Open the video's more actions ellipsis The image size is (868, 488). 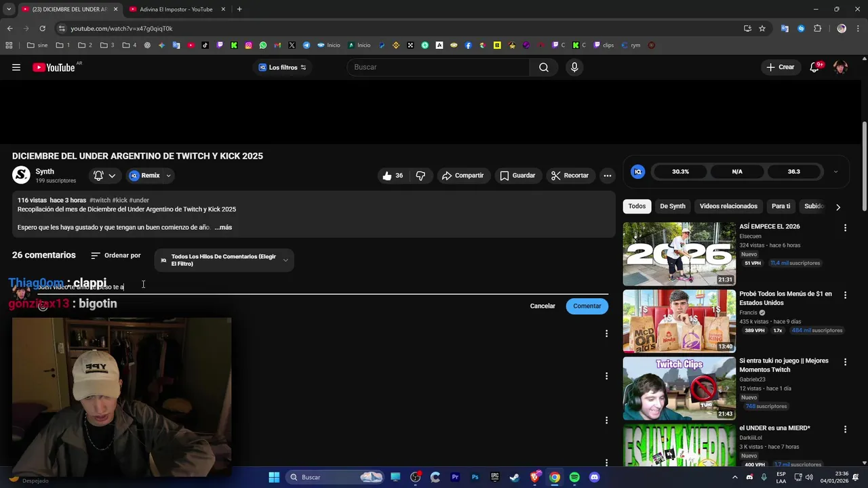[x=608, y=176]
